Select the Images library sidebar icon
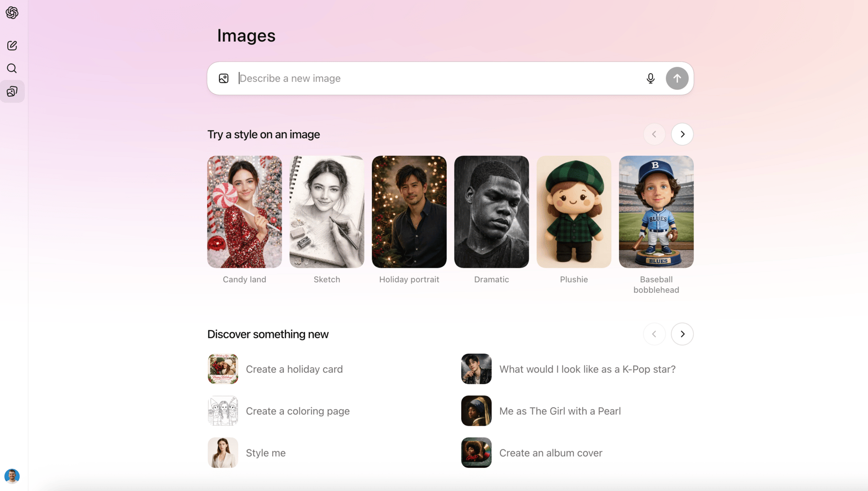The image size is (868, 491). (x=12, y=91)
